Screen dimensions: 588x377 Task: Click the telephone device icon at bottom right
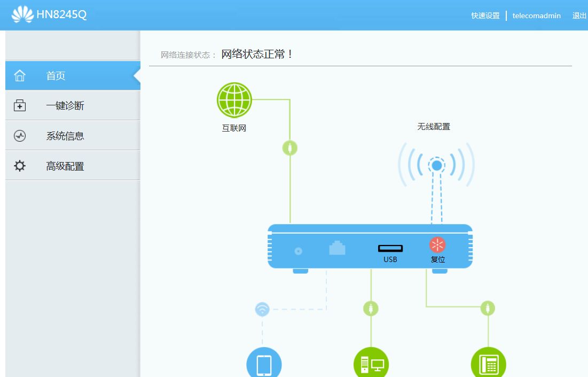[488, 364]
